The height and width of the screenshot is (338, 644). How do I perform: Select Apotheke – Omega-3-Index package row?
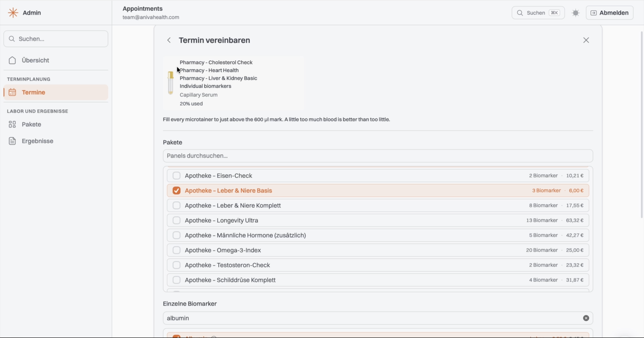378,250
